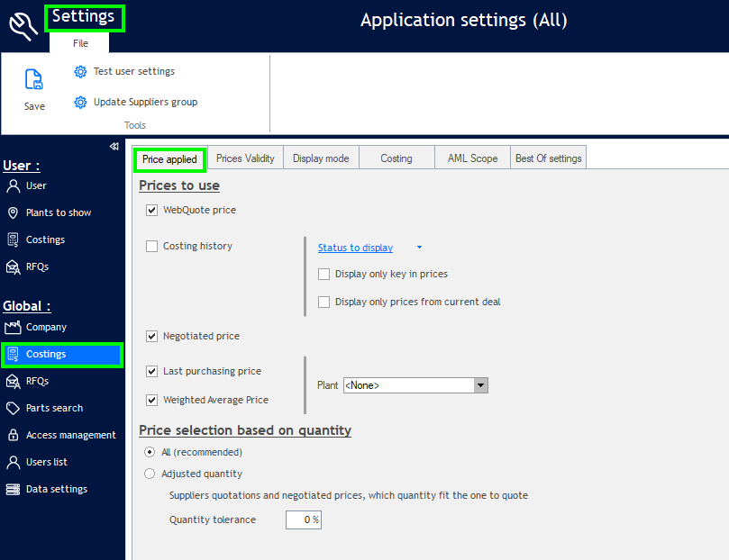Expand the Status to display arrow
Viewport: 729px width, 560px height.
(419, 248)
